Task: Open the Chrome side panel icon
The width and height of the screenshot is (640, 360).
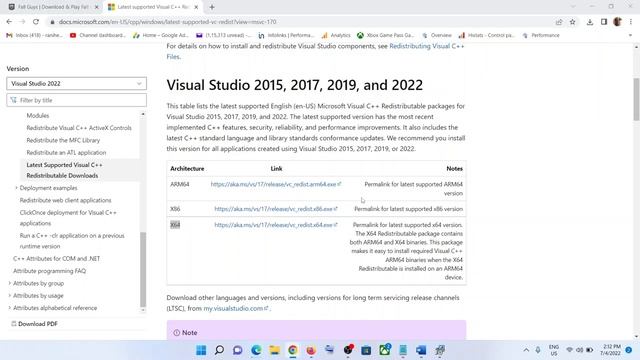Action: pyautogui.click(x=604, y=22)
